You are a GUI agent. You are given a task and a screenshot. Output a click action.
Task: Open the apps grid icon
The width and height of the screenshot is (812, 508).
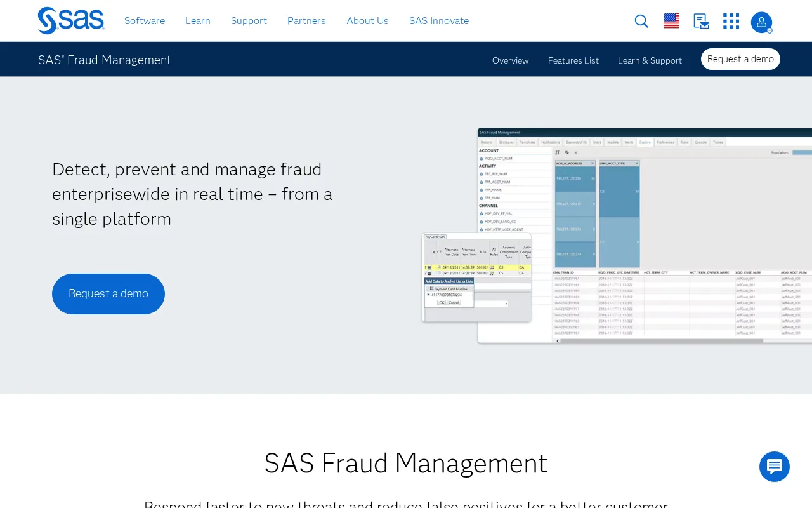(x=731, y=21)
